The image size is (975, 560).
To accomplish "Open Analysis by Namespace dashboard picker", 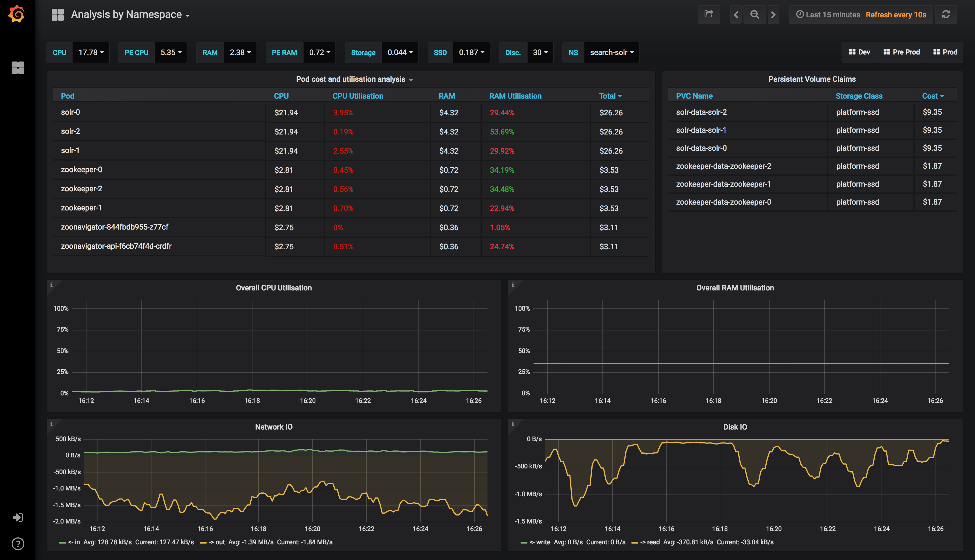I will coord(130,14).
